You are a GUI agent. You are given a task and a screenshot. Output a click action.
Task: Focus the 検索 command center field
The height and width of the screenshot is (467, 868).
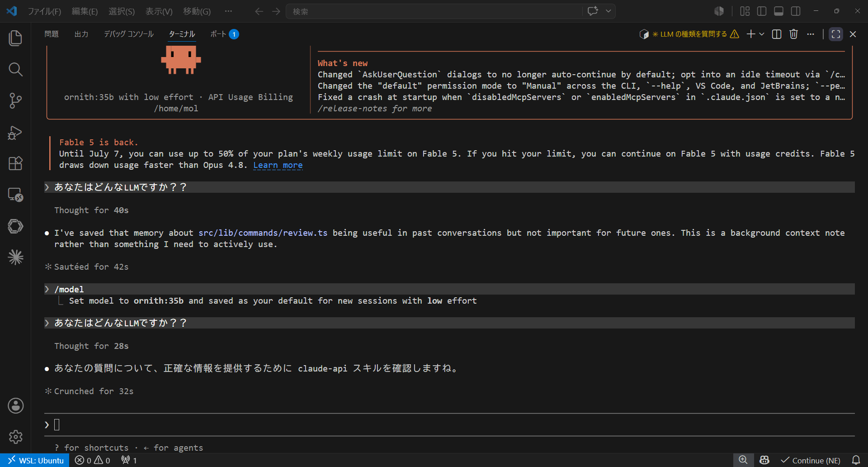point(434,11)
